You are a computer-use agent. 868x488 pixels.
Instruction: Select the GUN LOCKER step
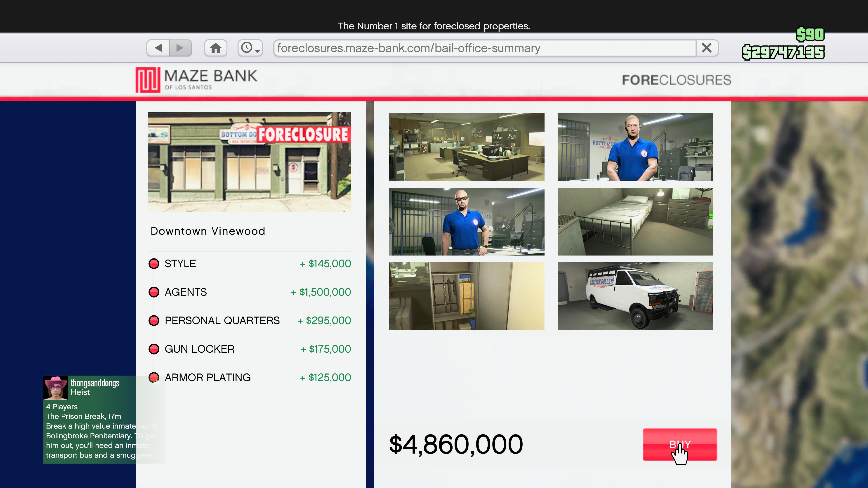154,349
